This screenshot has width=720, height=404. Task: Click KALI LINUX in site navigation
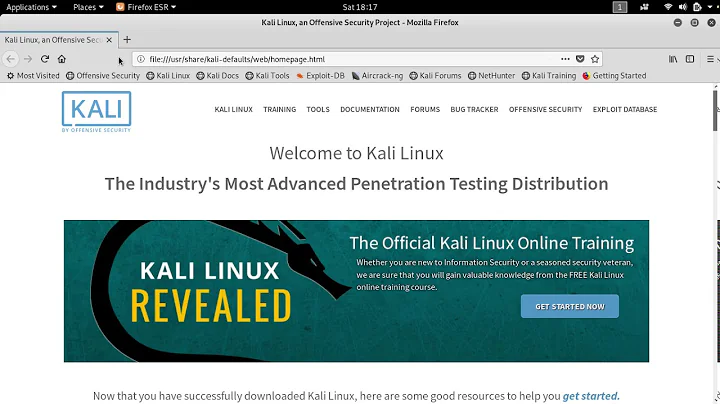pos(233,109)
